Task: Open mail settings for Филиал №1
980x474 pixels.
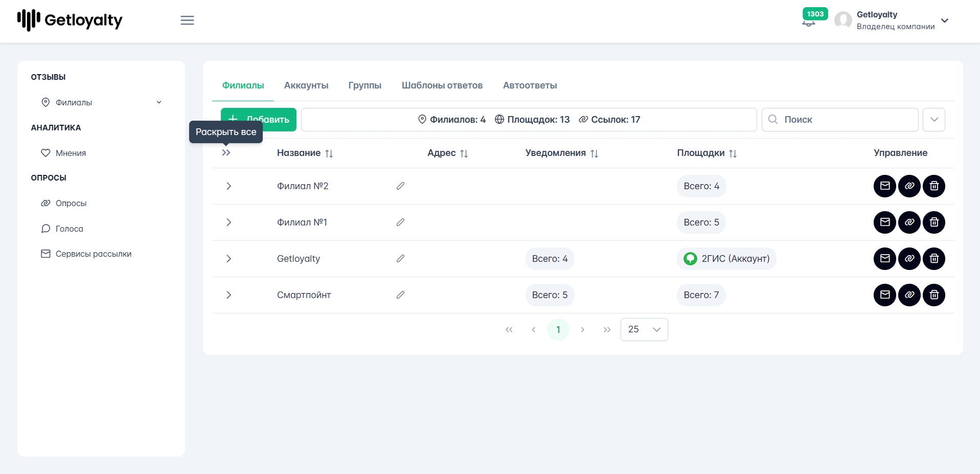Action: pos(885,222)
